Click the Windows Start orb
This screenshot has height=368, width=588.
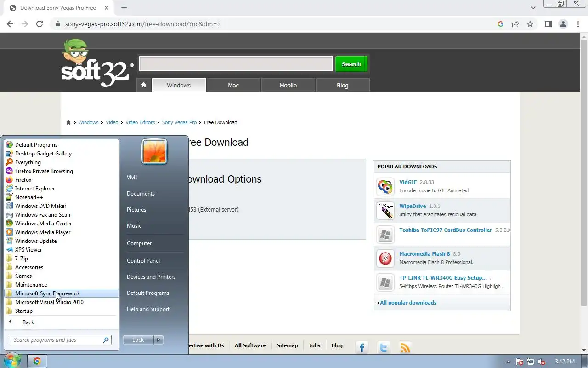pyautogui.click(x=12, y=361)
